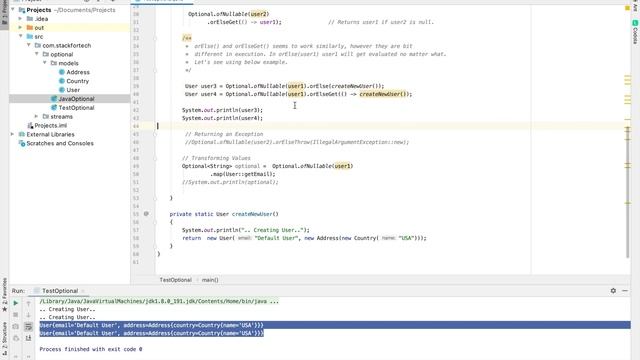This screenshot has height=360, width=640.
Task: Click main() in the breadcrumb bar
Action: click(x=210, y=280)
